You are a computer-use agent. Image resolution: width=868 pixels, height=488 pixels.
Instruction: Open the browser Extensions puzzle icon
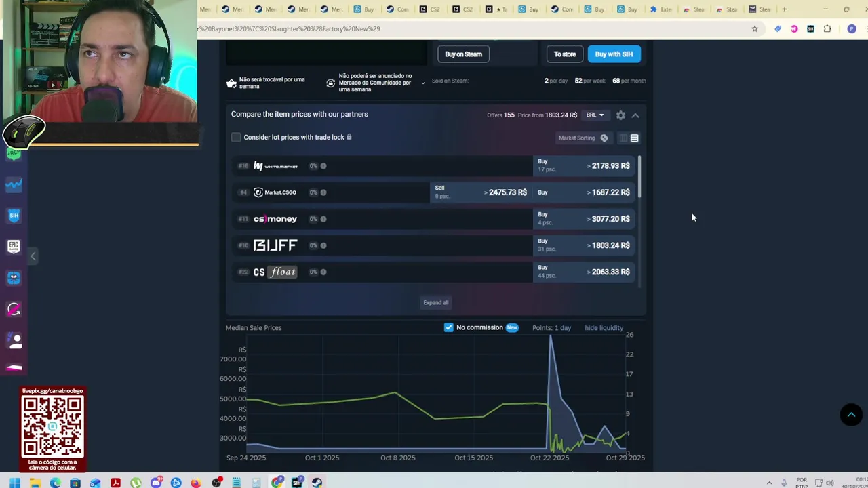[827, 29]
